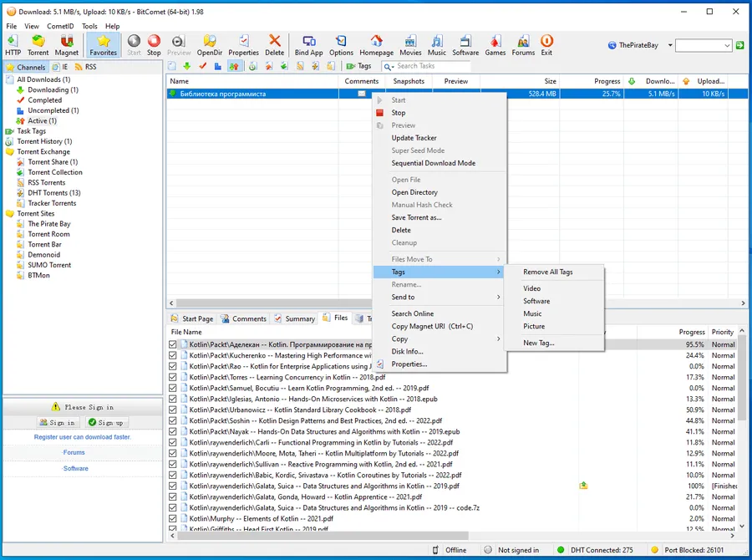The height and width of the screenshot is (560, 752).
Task: Uncheck the Kucherenko Mastering High Performance file
Action: [x=173, y=355]
